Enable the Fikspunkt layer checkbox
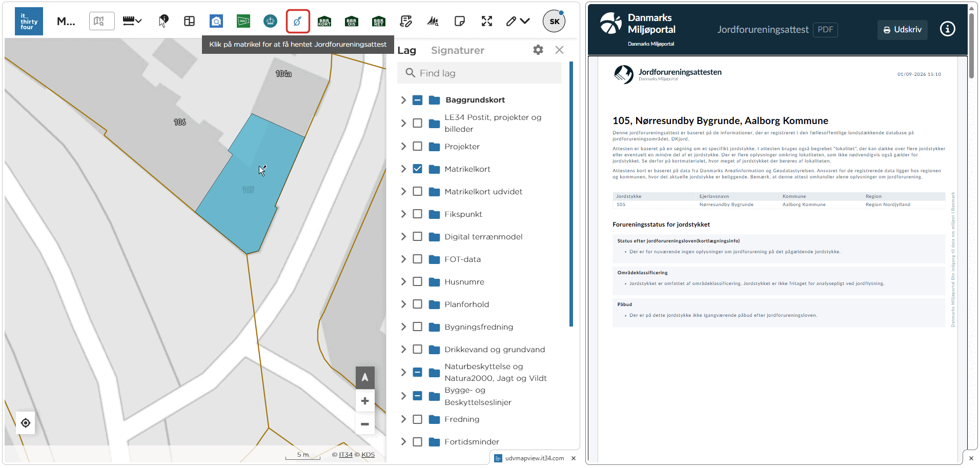The image size is (980, 468). pos(418,214)
